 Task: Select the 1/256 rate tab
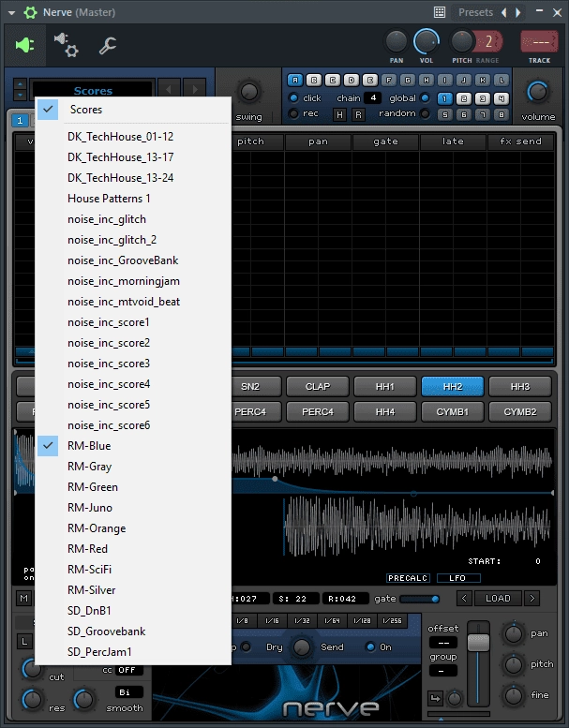click(392, 621)
